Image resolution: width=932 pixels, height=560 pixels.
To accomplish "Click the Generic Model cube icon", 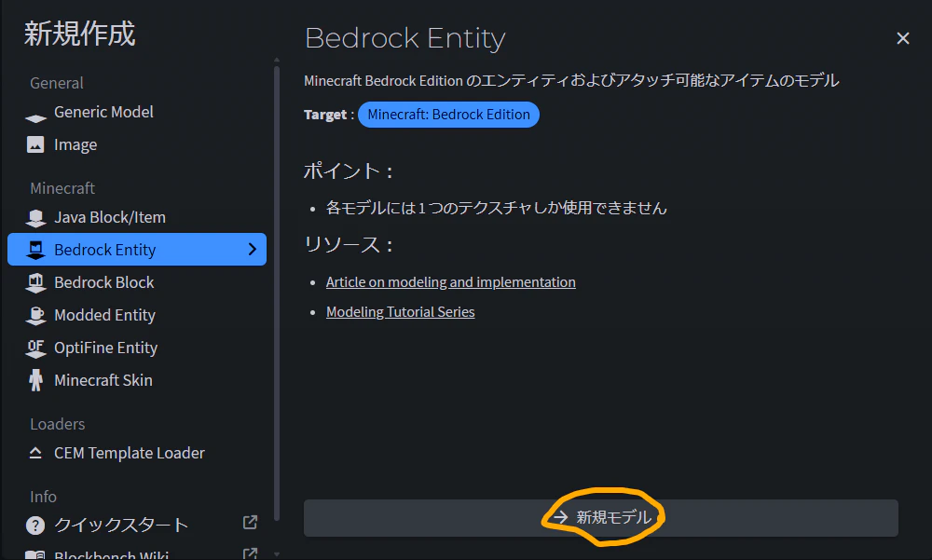I will [35, 117].
